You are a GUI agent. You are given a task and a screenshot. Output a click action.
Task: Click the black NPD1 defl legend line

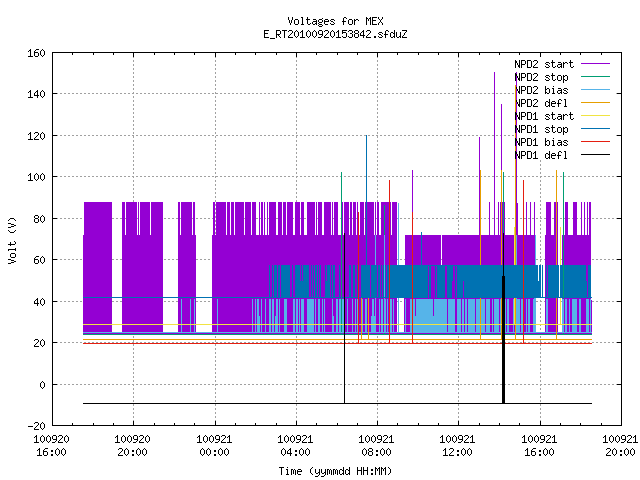(x=595, y=155)
